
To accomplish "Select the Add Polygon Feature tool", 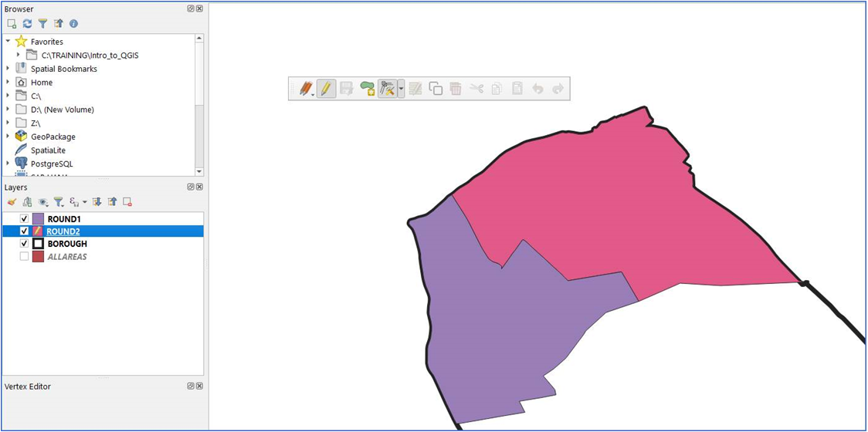I will click(367, 89).
